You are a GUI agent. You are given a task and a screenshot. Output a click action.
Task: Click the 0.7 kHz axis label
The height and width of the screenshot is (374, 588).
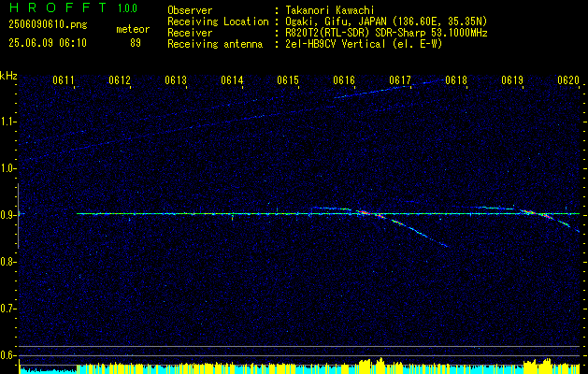click(7, 309)
